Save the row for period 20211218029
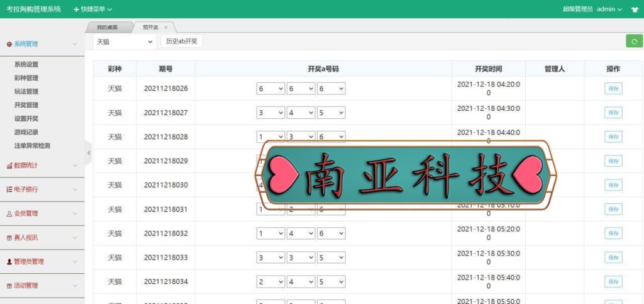Screen dimensions: 644x304 click(x=613, y=161)
